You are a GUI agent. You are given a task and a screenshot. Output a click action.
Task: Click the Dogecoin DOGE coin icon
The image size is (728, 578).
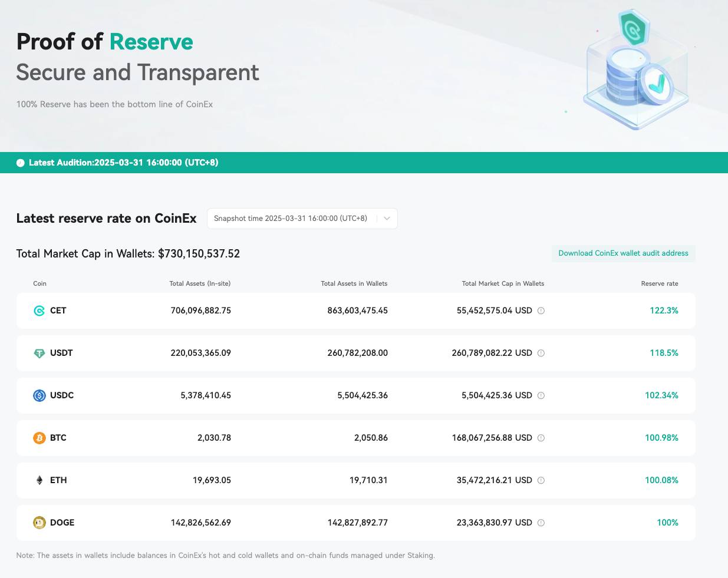[39, 523]
